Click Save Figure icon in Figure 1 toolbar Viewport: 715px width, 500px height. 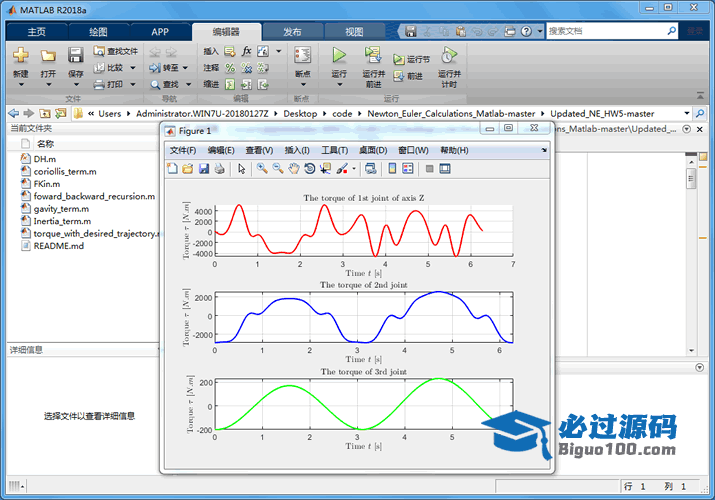point(204,169)
